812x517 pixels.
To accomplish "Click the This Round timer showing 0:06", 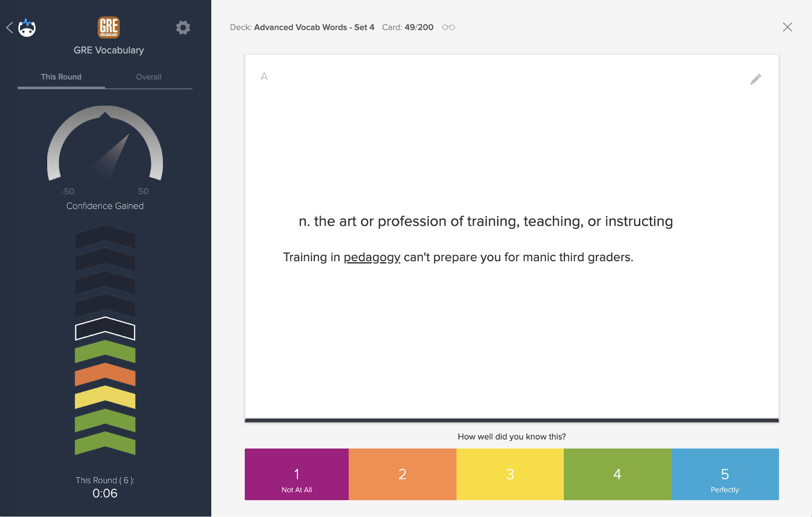I will (105, 493).
